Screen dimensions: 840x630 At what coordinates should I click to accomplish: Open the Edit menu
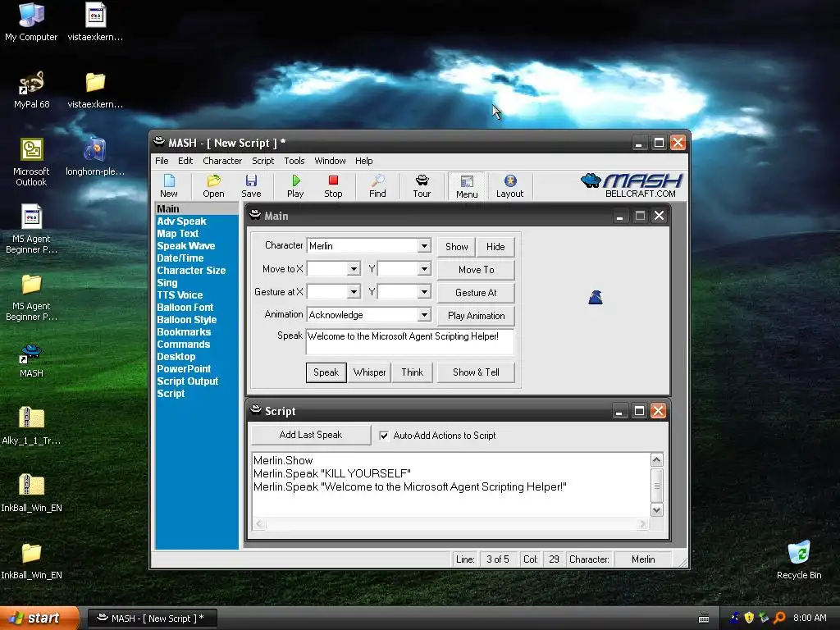point(185,161)
